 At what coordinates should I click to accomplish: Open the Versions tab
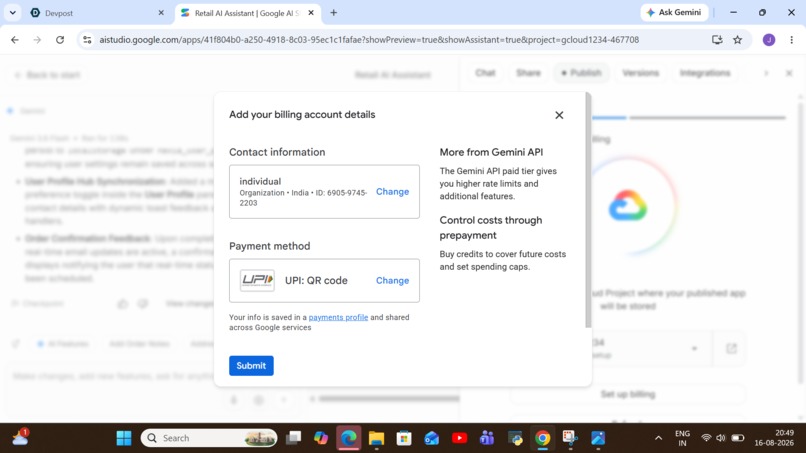(x=640, y=73)
